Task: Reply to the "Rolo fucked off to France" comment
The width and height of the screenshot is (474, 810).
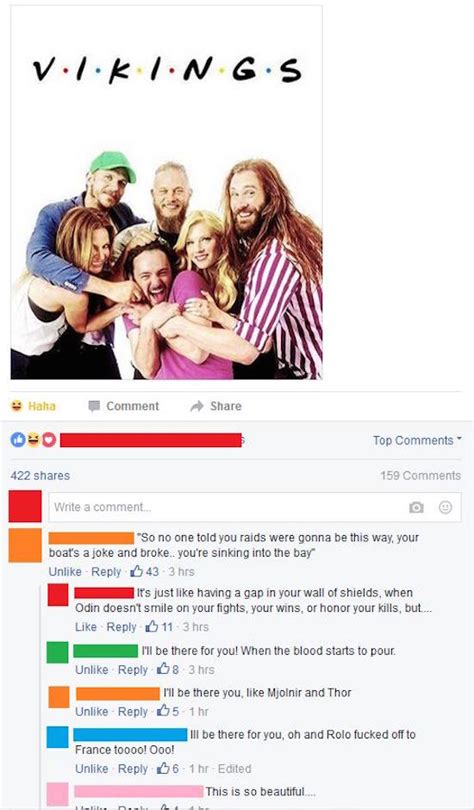Action: tap(133, 769)
